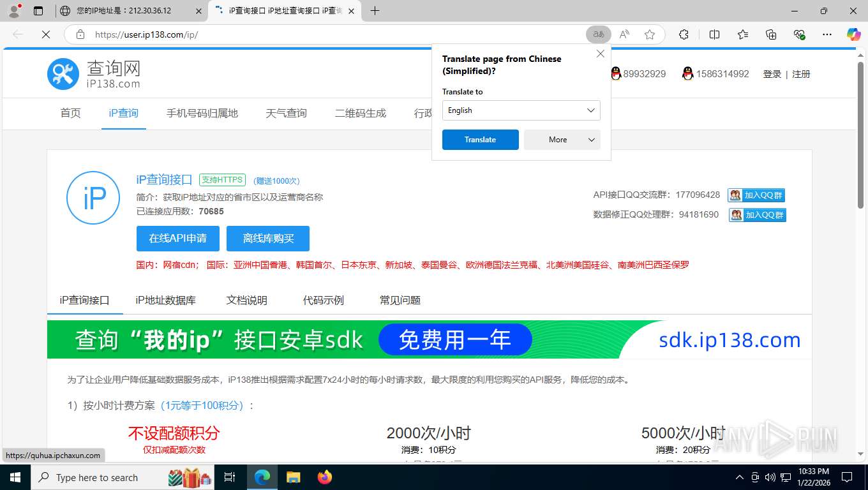868x490 pixels.
Task: Open the Favorites list icon
Action: pos(743,34)
